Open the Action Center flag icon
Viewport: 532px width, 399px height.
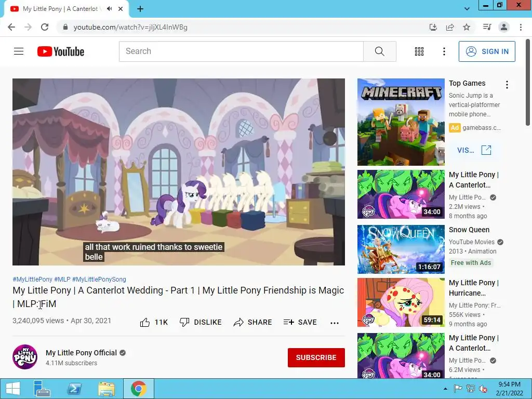point(458,389)
